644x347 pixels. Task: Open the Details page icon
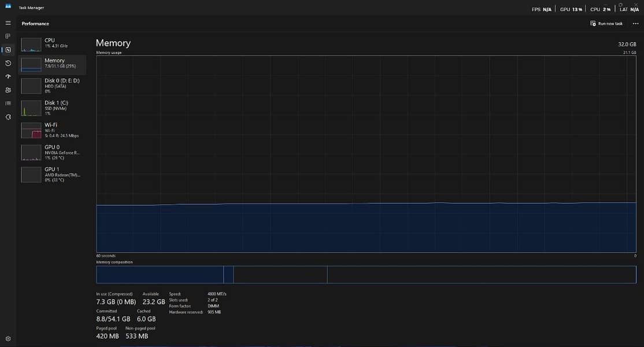pyautogui.click(x=8, y=104)
